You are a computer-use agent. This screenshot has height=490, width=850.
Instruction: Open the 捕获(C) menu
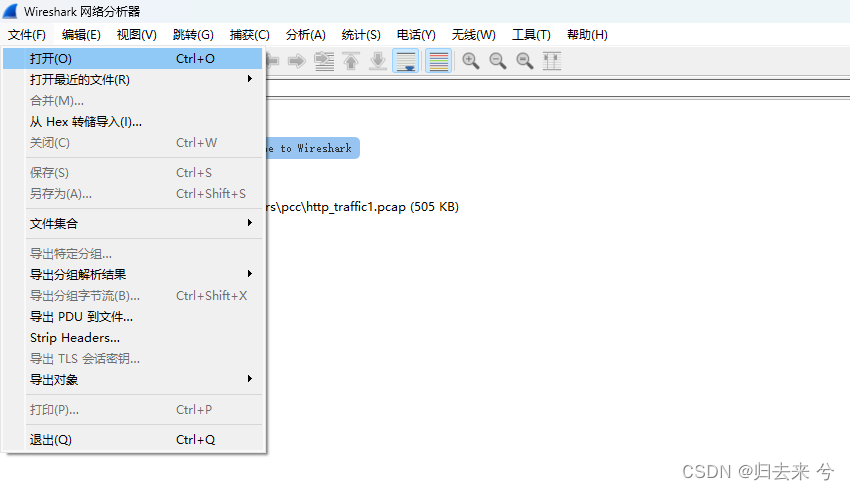pos(249,35)
